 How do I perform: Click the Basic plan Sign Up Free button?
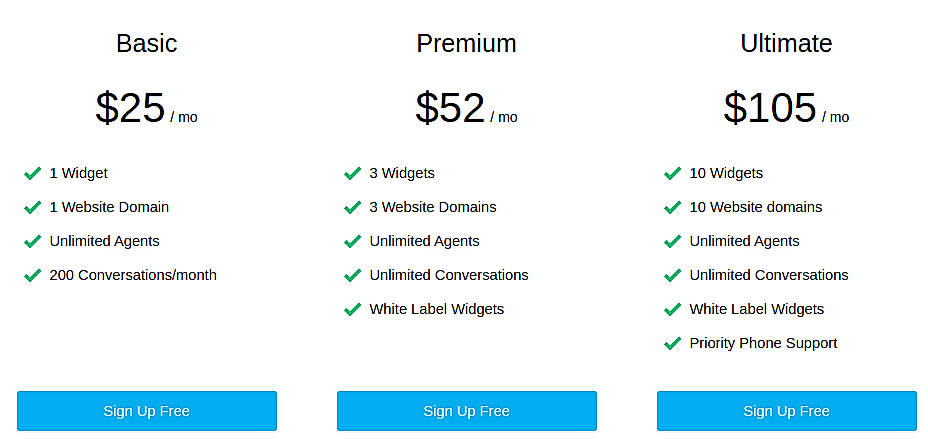point(146,411)
